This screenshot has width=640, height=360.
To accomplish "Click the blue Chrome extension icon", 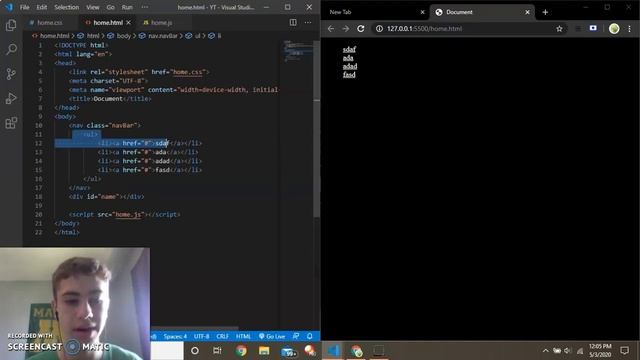I will click(x=593, y=28).
